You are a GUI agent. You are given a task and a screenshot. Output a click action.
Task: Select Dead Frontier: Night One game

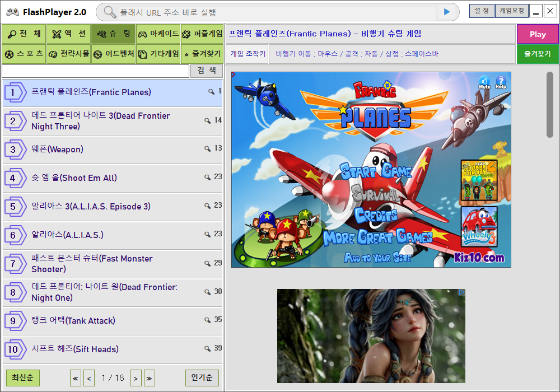[x=113, y=292]
